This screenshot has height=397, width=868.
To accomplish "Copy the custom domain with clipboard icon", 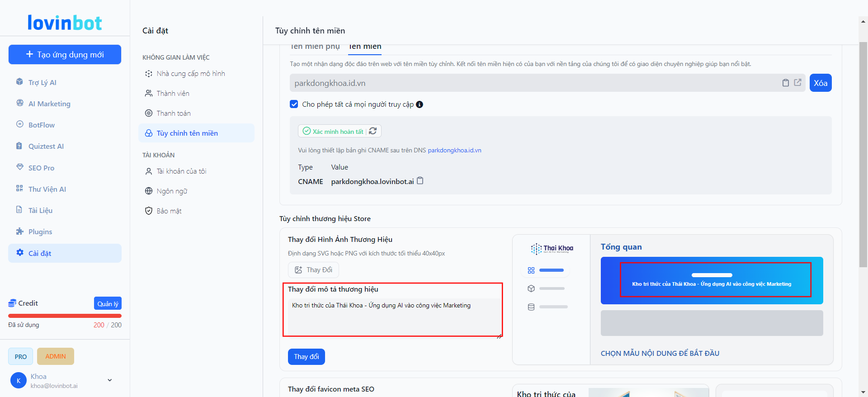I will [786, 83].
